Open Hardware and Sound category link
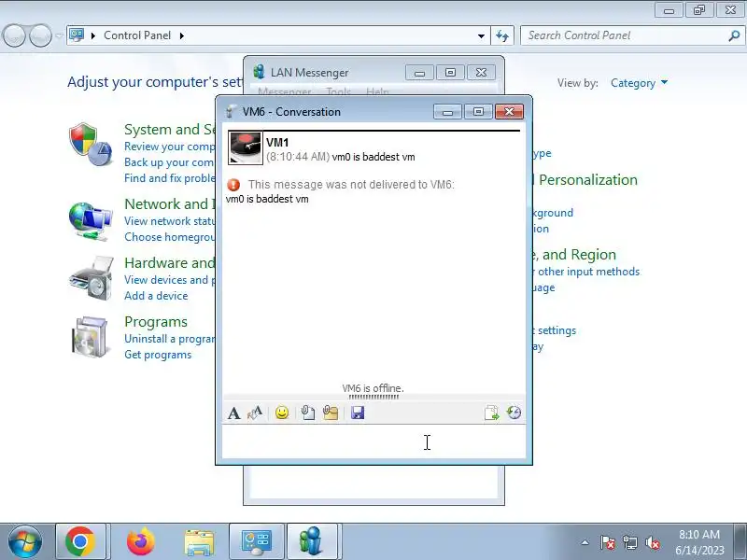Screen dimensions: 747x560 (x=170, y=263)
